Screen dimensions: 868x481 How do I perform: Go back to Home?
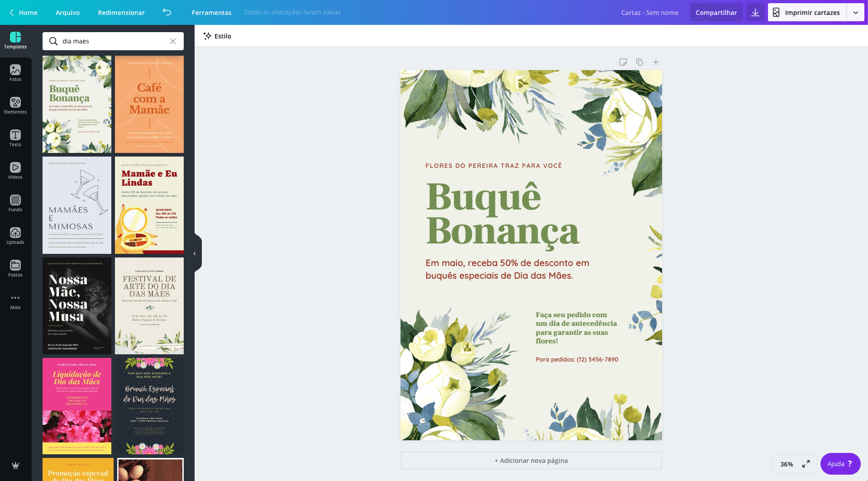[x=23, y=12]
